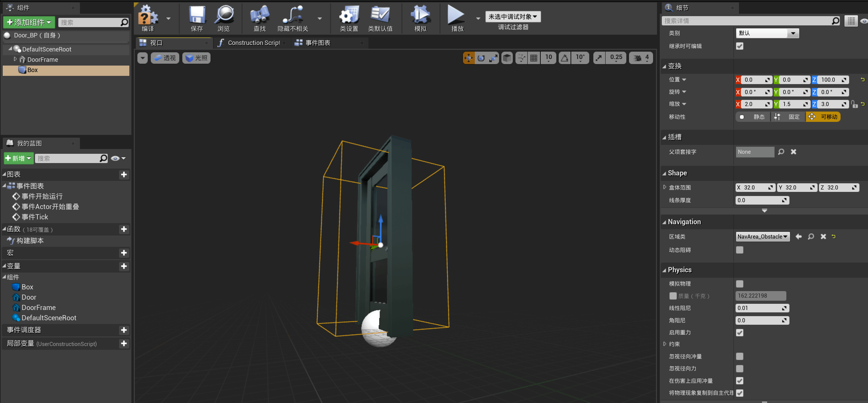Click 添加组件 (Add Component) button
Image resolution: width=868 pixels, height=403 pixels.
point(29,22)
